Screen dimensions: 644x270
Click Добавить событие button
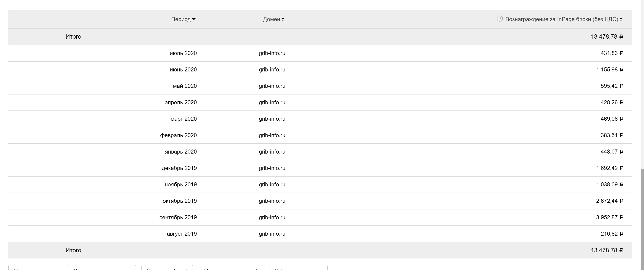(x=298, y=268)
